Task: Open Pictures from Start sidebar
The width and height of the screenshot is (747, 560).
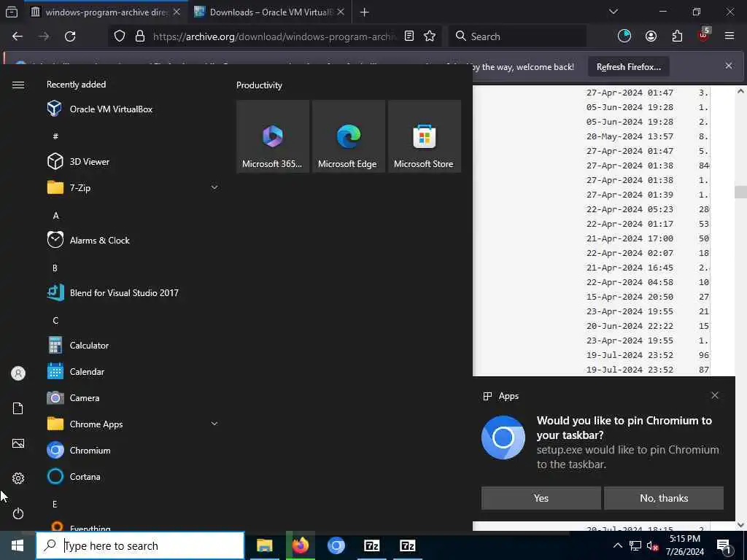Action: tap(18, 443)
